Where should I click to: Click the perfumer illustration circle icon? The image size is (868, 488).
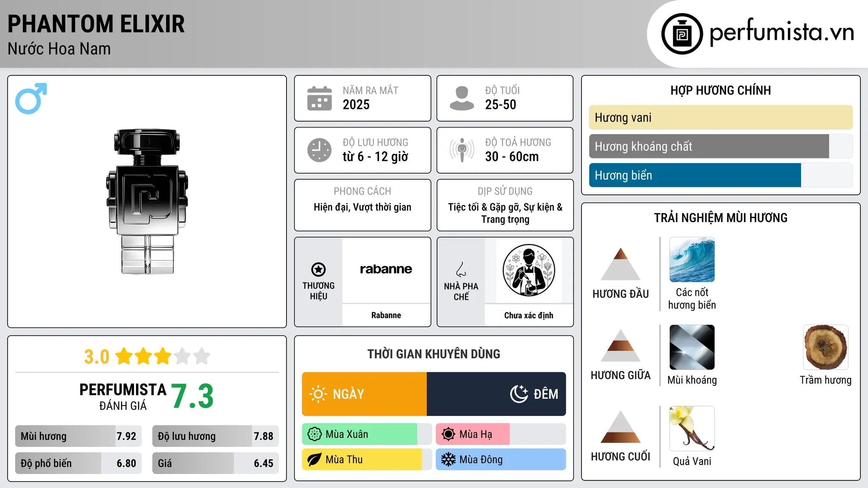click(529, 270)
